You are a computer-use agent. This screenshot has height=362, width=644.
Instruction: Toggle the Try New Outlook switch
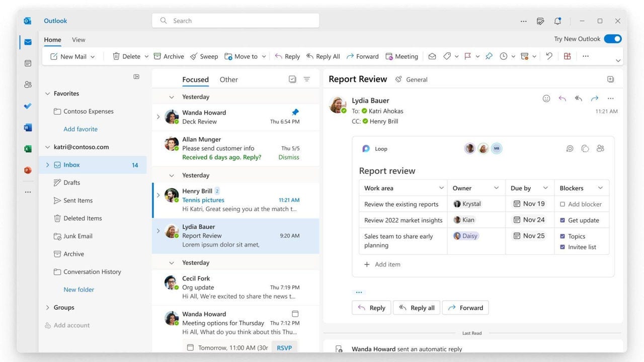tap(613, 39)
